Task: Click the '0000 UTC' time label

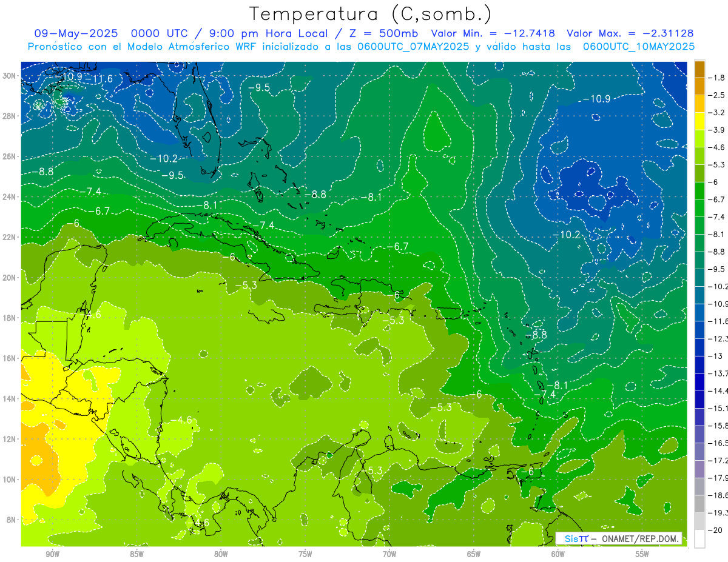Action: coord(160,33)
